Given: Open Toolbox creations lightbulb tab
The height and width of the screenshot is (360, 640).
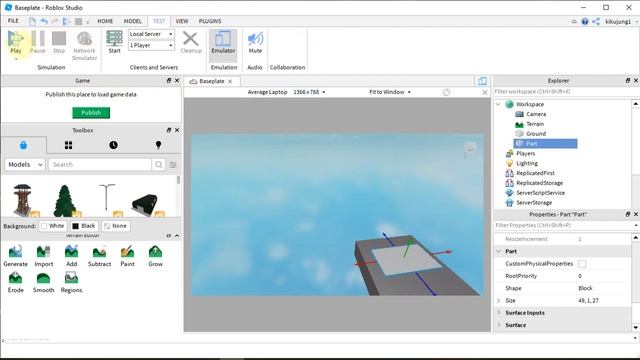Looking at the screenshot, I should [158, 145].
